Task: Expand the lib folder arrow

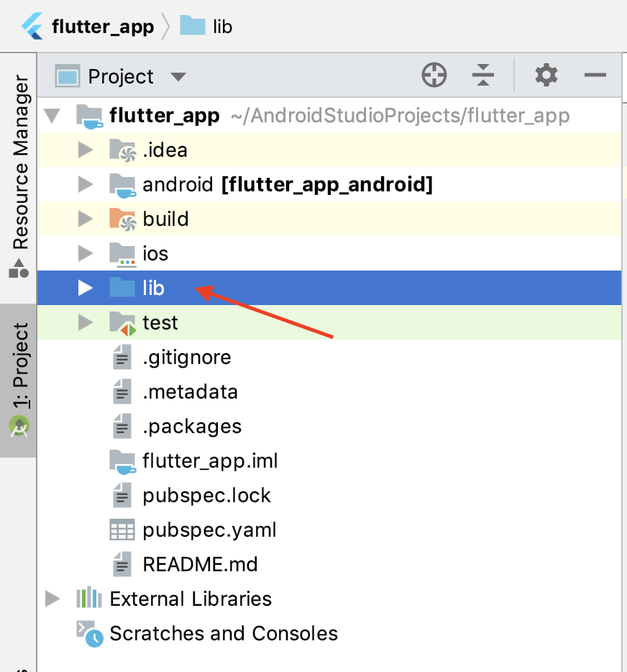Action: [x=86, y=288]
